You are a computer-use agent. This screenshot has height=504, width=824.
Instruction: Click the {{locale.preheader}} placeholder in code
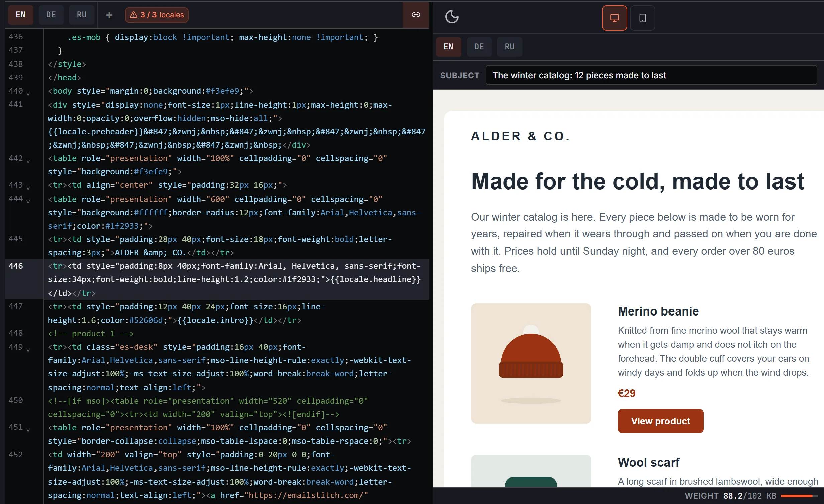tap(96, 132)
